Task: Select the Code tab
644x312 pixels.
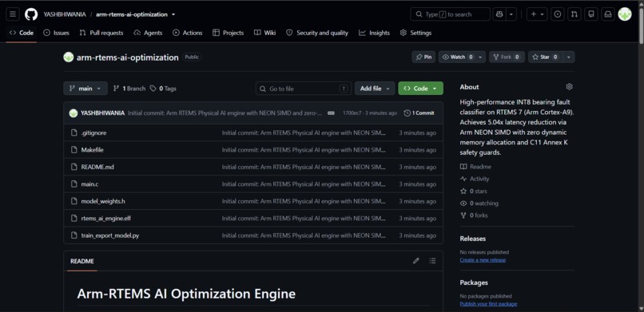Action: pos(22,33)
